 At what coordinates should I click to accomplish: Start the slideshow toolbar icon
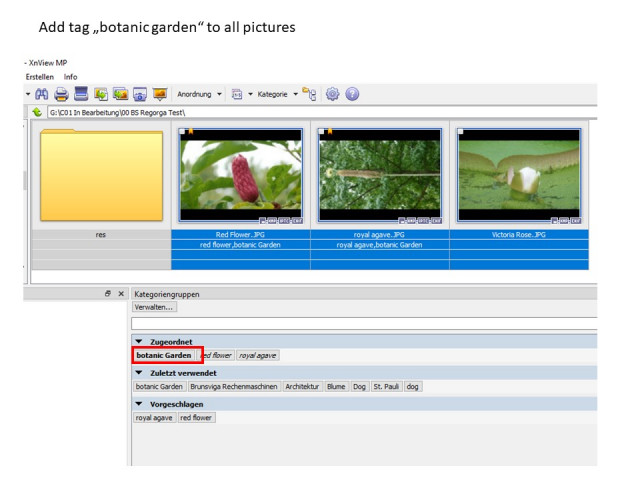click(160, 94)
